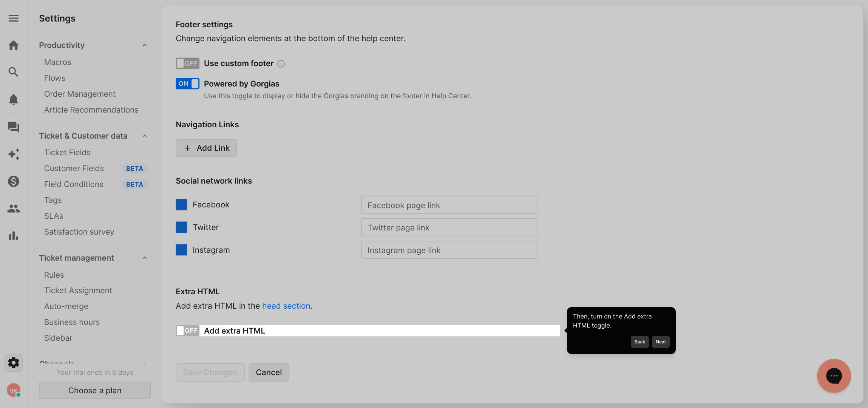
Task: Turn on the Add extra HTML toggle
Action: [x=187, y=331]
